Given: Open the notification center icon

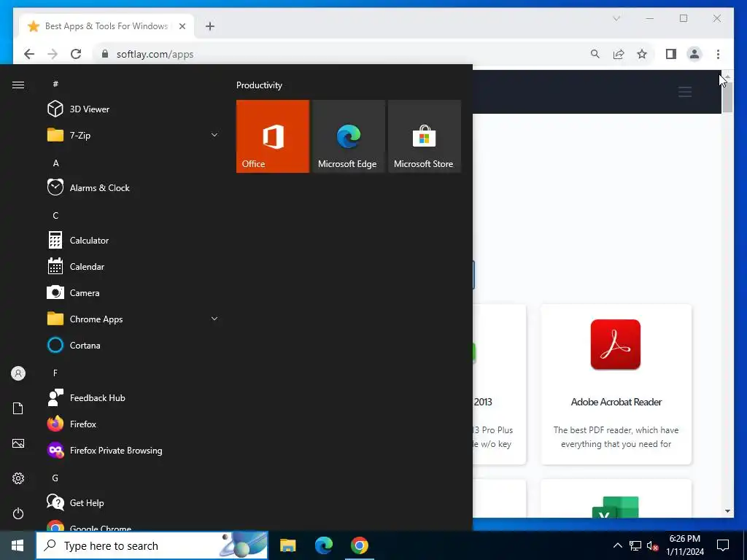Looking at the screenshot, I should pos(723,545).
